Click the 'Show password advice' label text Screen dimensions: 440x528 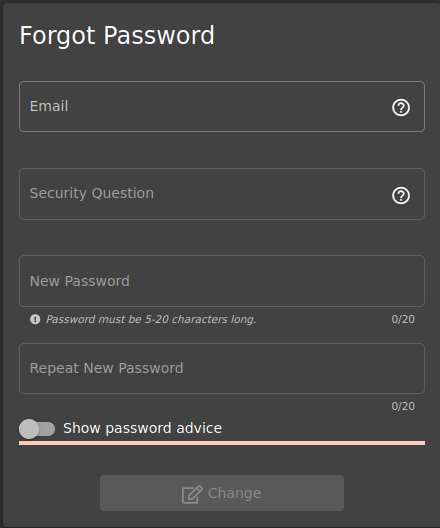pyautogui.click(x=142, y=428)
